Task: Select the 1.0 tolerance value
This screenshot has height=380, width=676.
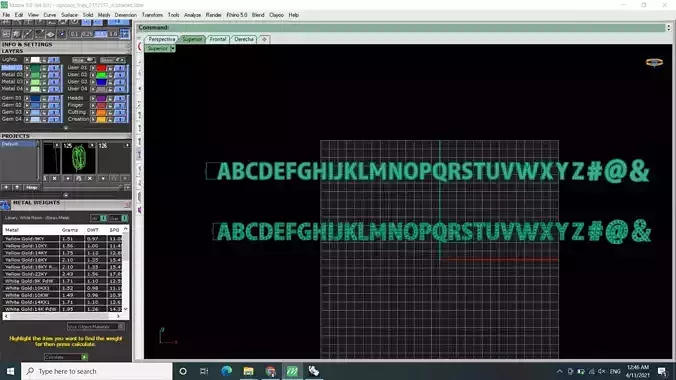Action: click(x=113, y=34)
